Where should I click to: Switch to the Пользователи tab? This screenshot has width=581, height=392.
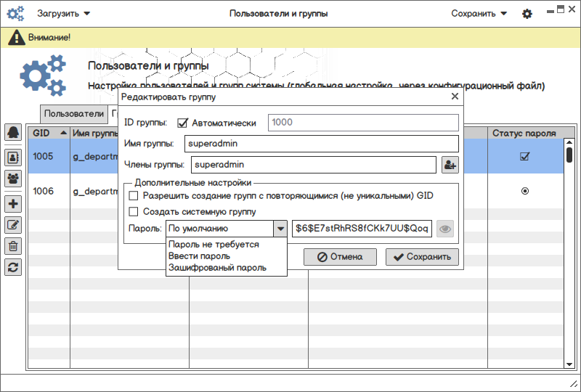(73, 114)
